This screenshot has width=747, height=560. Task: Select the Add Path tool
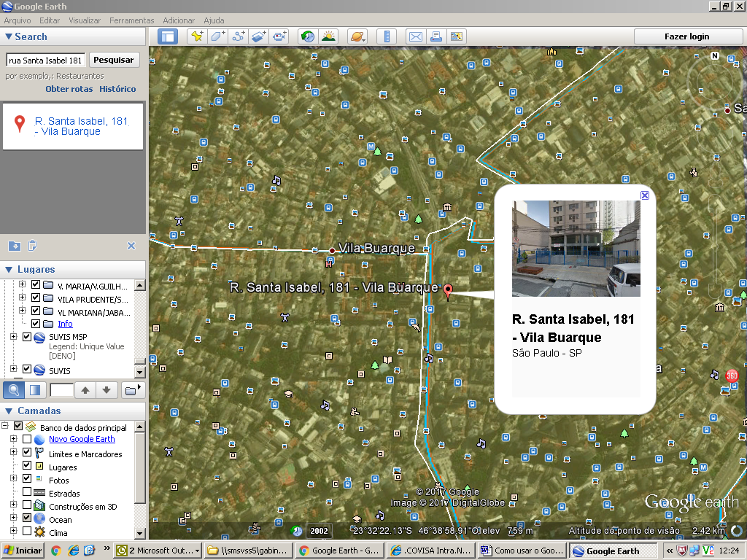[239, 36]
